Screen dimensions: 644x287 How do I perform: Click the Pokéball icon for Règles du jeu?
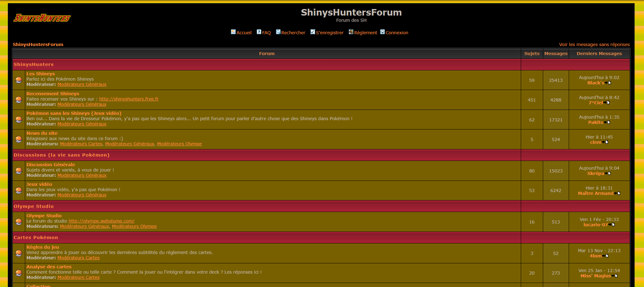tap(19, 253)
